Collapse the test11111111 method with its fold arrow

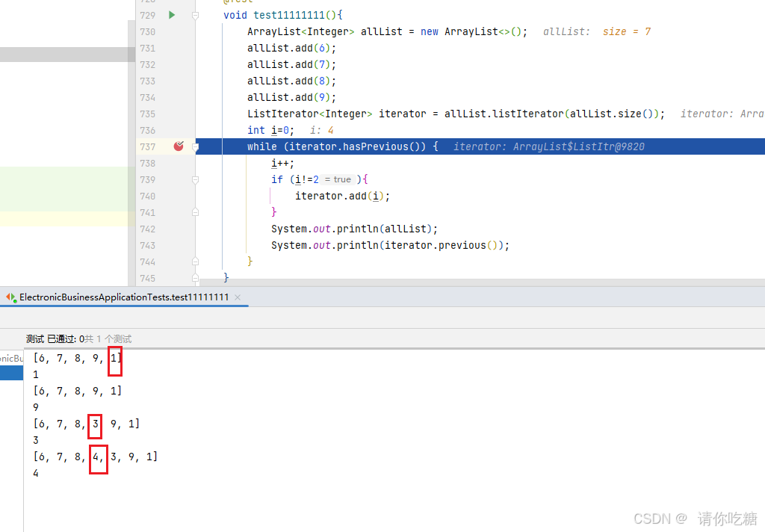point(195,15)
